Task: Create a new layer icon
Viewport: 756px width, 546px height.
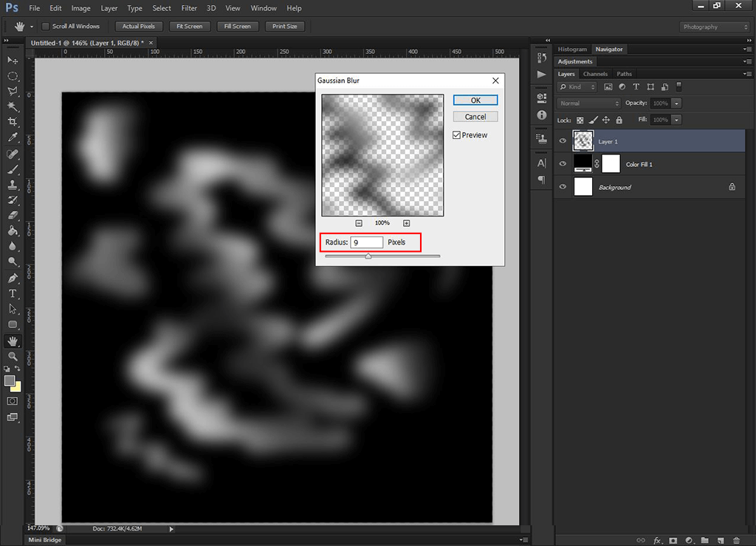Action: click(721, 541)
